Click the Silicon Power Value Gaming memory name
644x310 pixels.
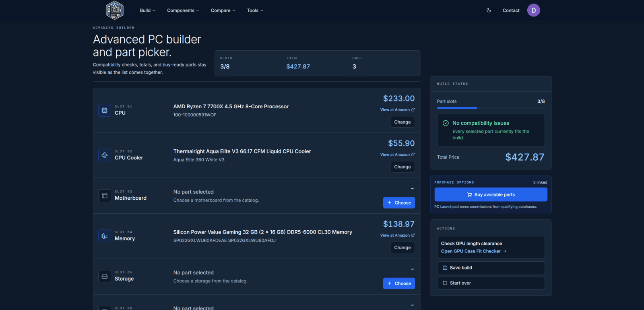tap(263, 232)
